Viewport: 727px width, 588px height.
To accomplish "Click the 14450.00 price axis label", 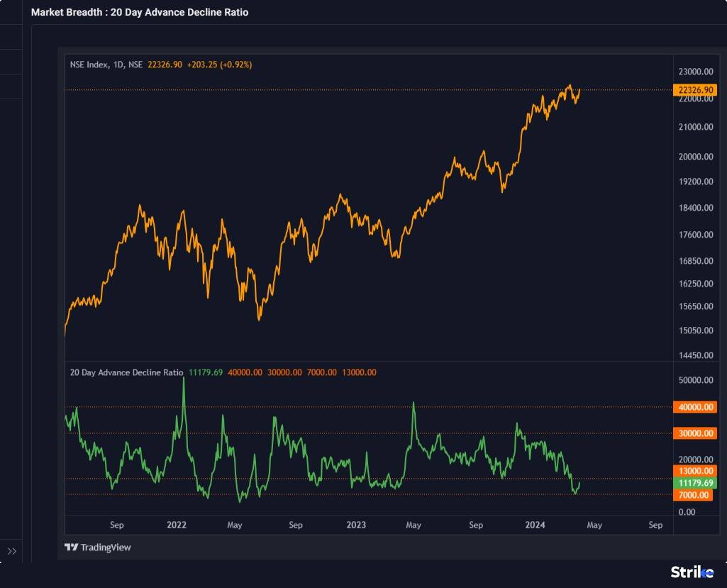I will 696,355.
